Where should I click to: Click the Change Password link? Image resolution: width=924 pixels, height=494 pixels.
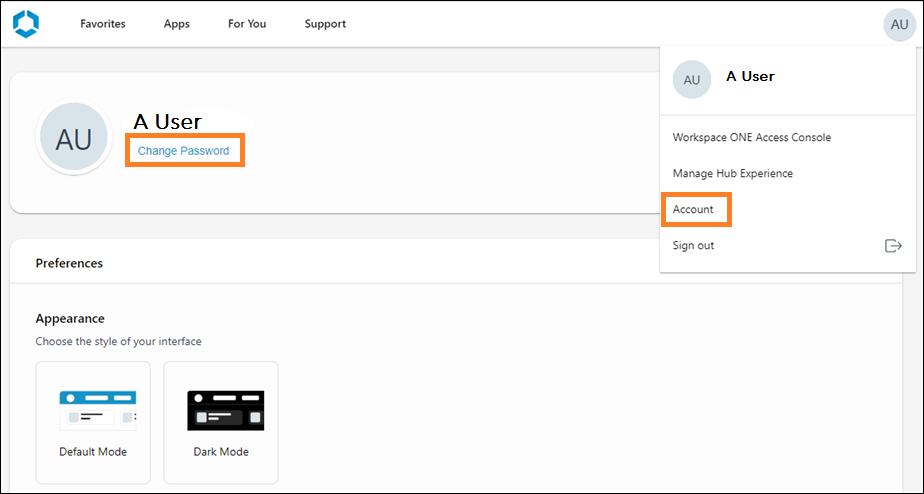pyautogui.click(x=183, y=151)
